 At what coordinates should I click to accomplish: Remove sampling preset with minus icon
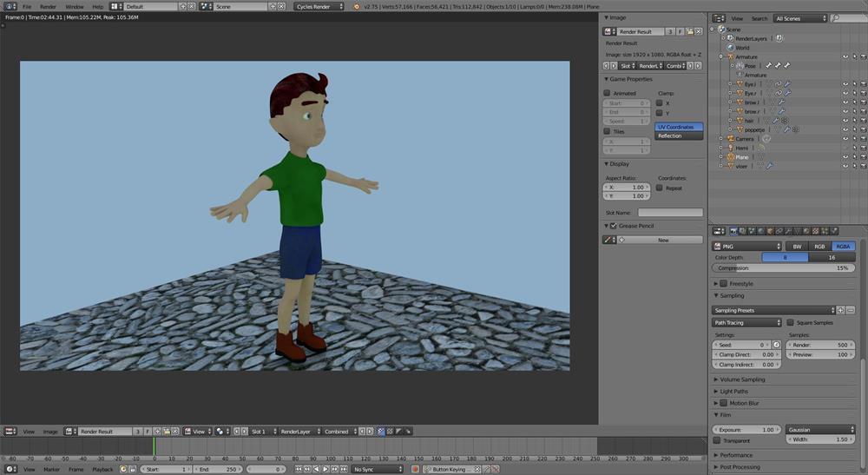[851, 310]
